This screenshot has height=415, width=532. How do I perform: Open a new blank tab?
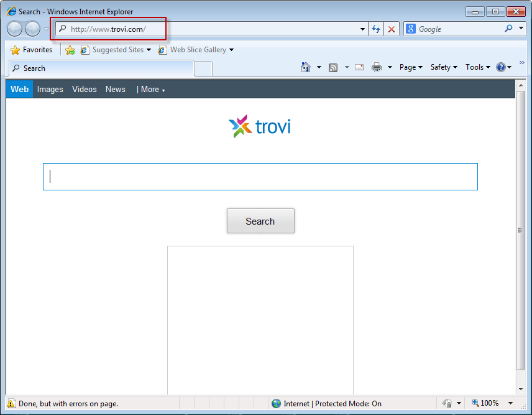coord(204,69)
